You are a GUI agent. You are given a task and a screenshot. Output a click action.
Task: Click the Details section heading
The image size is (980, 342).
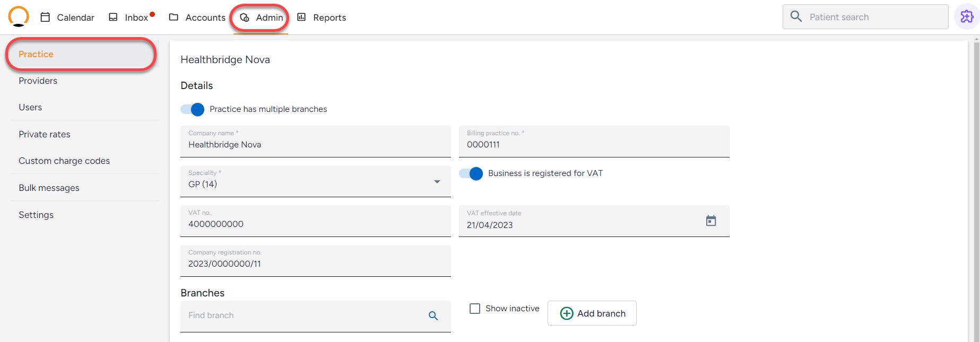tap(197, 85)
